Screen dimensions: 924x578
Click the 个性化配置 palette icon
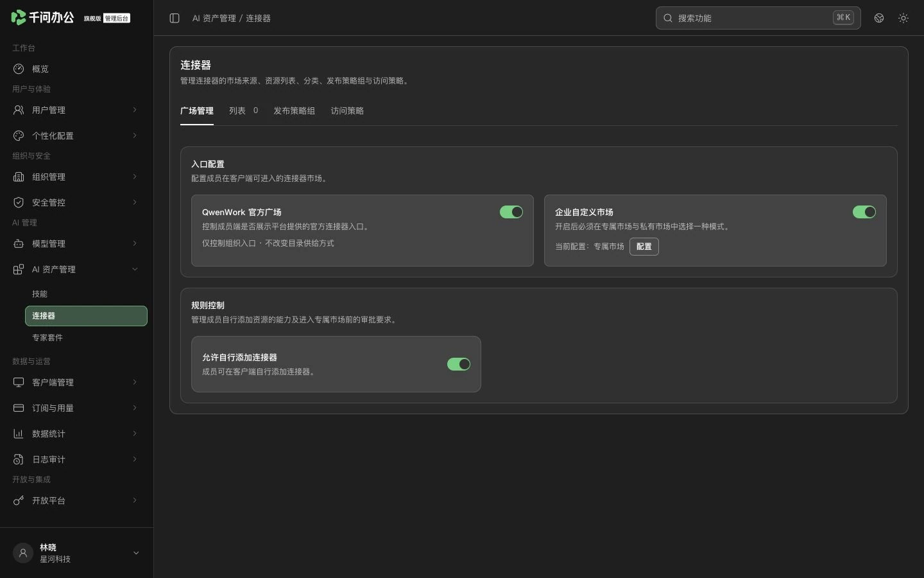[x=19, y=136]
